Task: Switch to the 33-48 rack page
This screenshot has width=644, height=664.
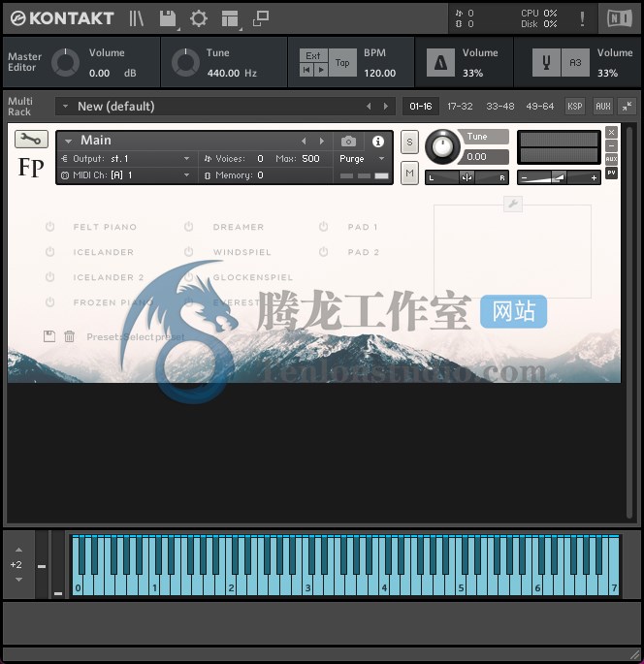Action: pos(499,107)
